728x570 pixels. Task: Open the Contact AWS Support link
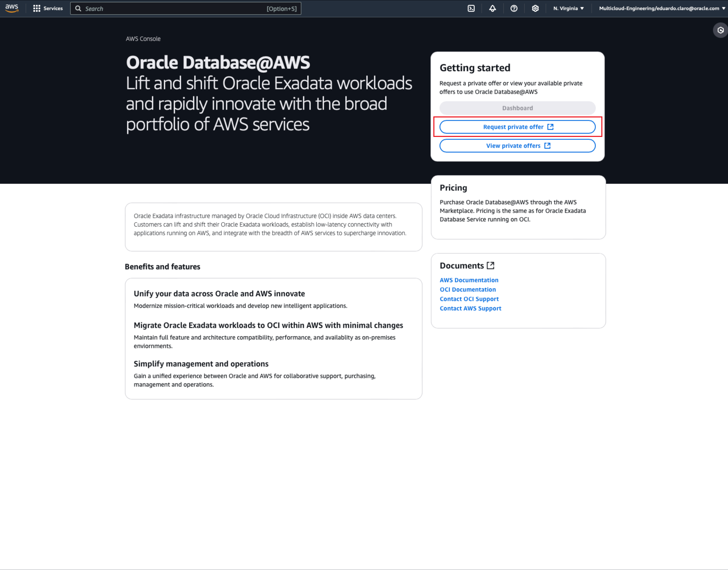pyautogui.click(x=470, y=308)
